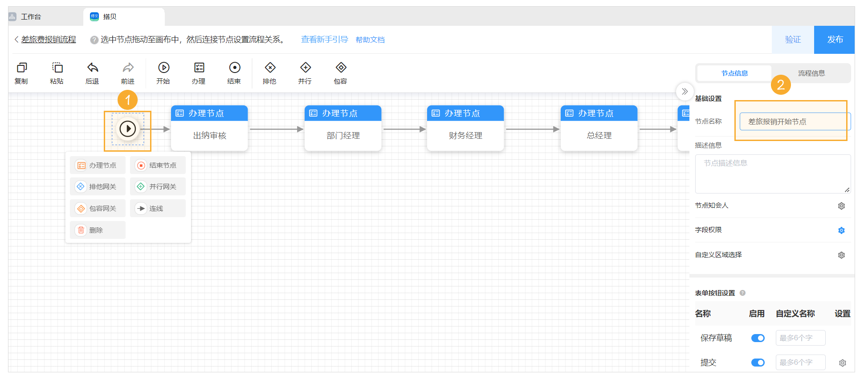Viewport: 868px width, 383px height.
Task: Click the 表单按钮设置 heading text
Action: pos(715,293)
